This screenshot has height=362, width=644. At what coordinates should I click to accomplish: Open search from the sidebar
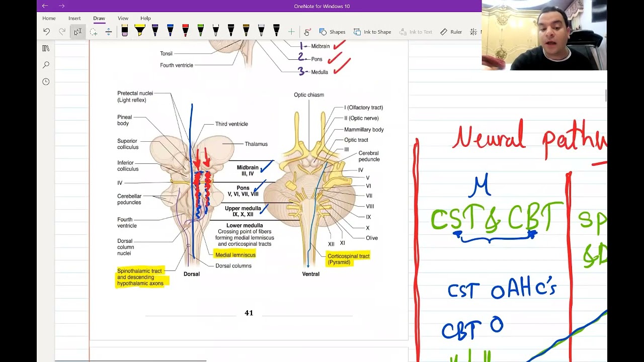(x=46, y=65)
